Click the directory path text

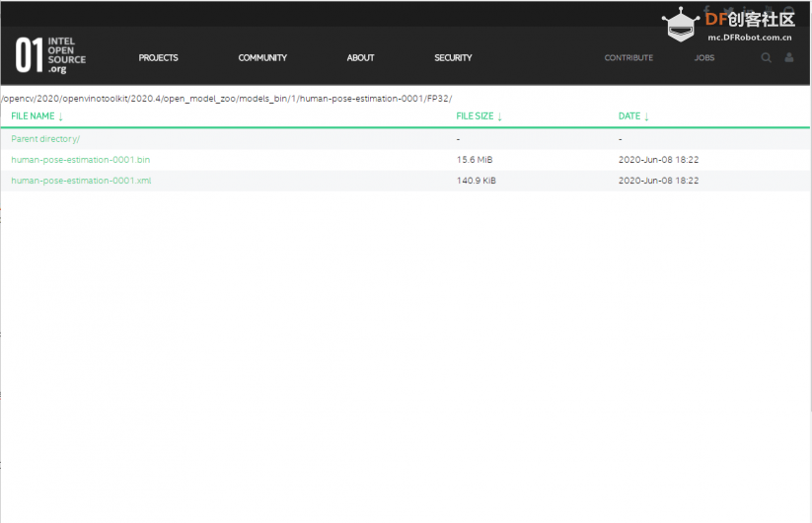[226, 99]
